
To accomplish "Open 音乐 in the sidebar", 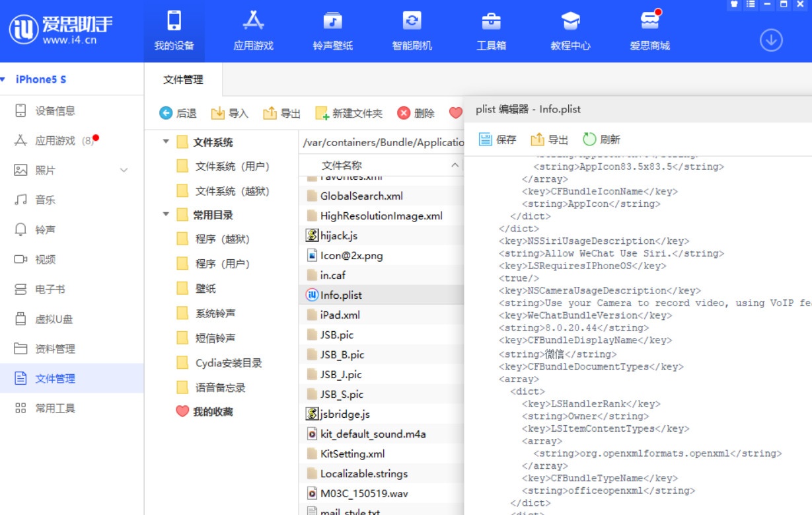I will (72, 200).
